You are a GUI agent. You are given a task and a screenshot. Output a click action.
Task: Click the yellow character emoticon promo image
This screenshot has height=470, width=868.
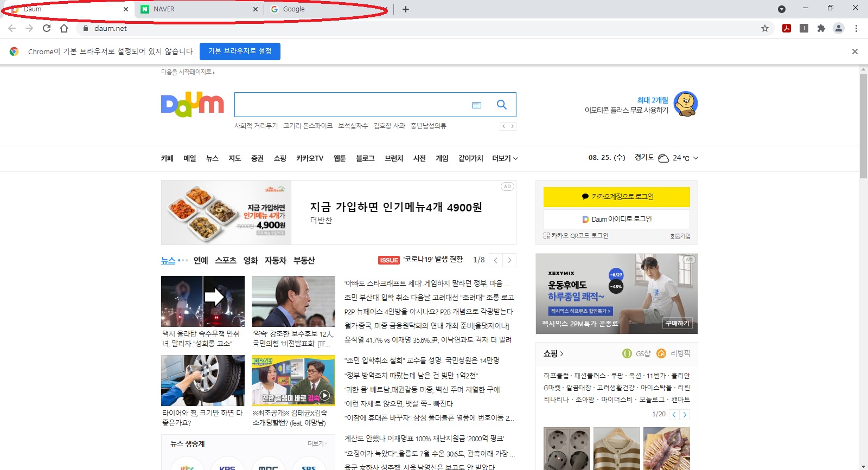click(686, 104)
